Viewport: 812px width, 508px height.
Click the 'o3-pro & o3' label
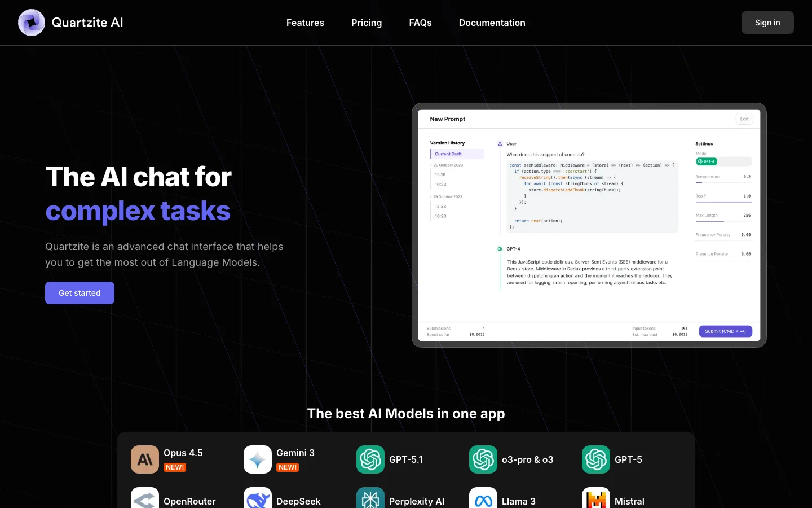tap(528, 459)
